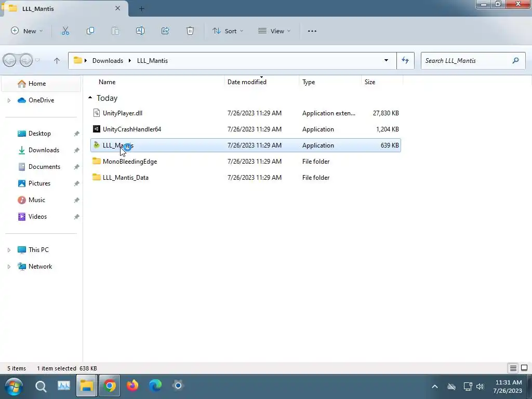Switch to the large icons view in the status bar
Viewport: 532px width, 399px height.
524,368
